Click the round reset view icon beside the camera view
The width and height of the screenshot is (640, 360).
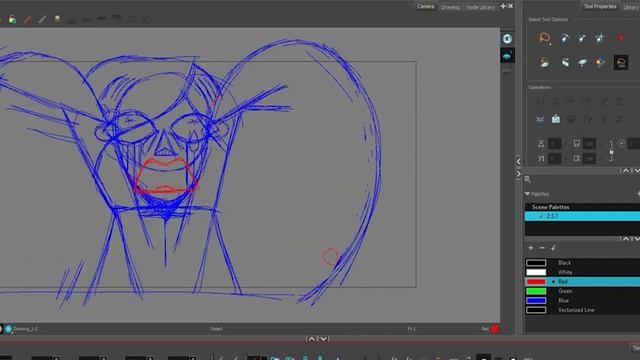click(x=507, y=39)
